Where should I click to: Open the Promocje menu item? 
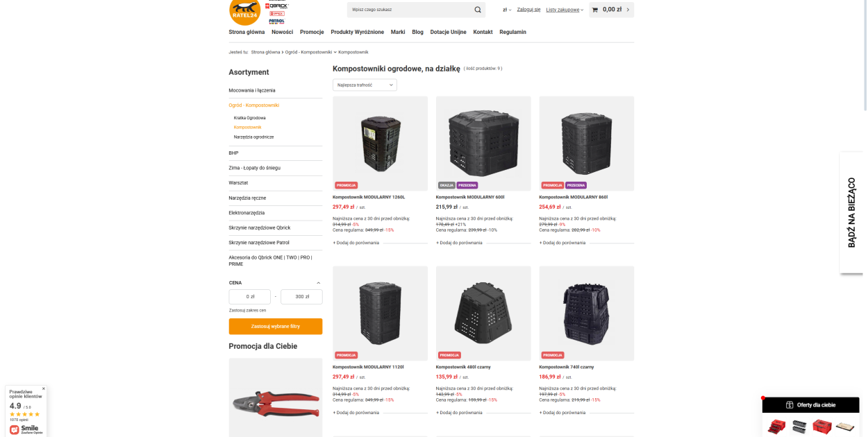pyautogui.click(x=312, y=32)
